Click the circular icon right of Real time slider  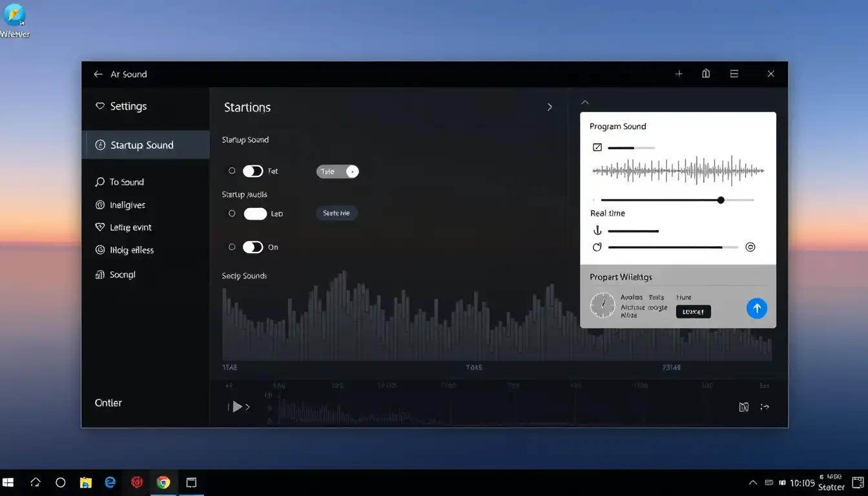750,247
